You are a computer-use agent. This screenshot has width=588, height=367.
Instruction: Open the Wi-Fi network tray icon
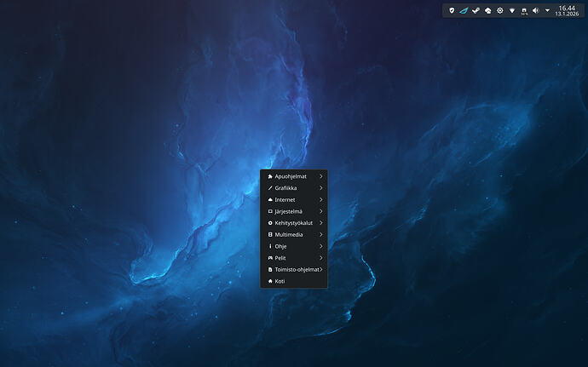click(x=511, y=10)
